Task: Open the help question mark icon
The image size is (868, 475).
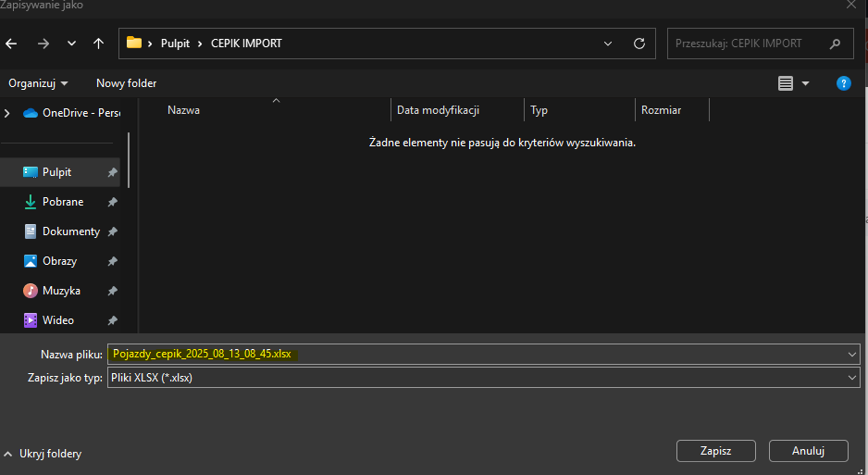Action: (843, 83)
